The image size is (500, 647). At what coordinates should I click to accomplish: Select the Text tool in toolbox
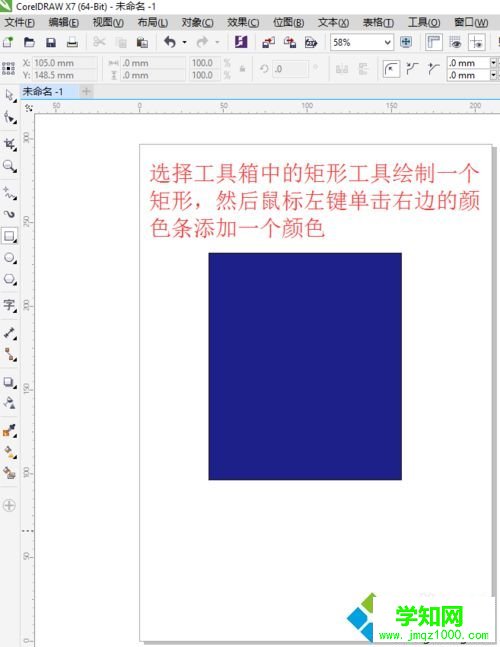(9, 305)
